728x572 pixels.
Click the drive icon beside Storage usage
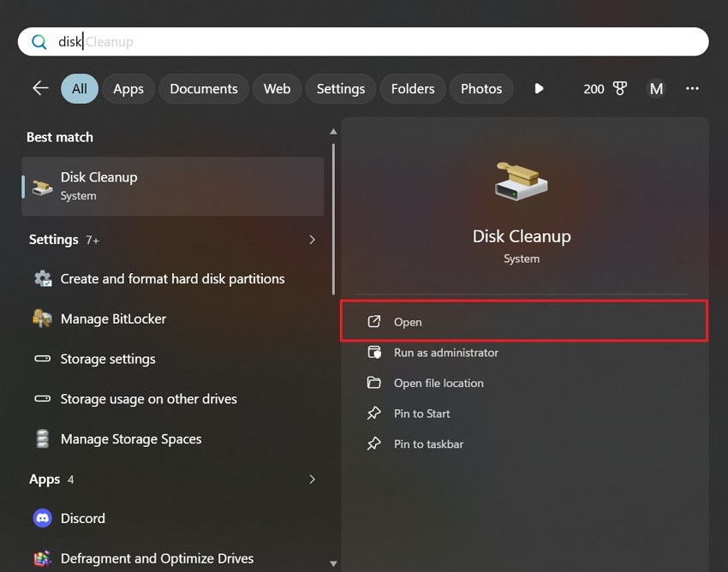pyautogui.click(x=42, y=398)
